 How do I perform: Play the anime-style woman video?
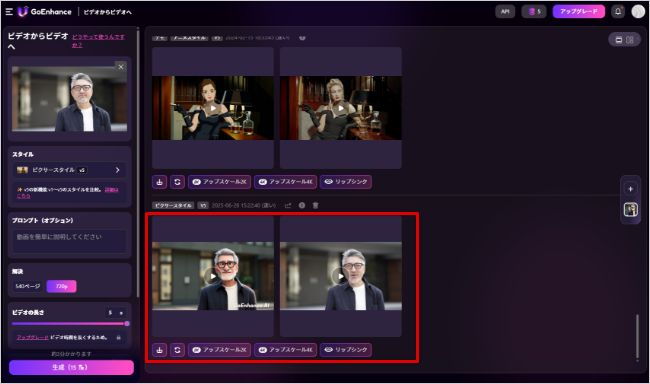(x=213, y=108)
